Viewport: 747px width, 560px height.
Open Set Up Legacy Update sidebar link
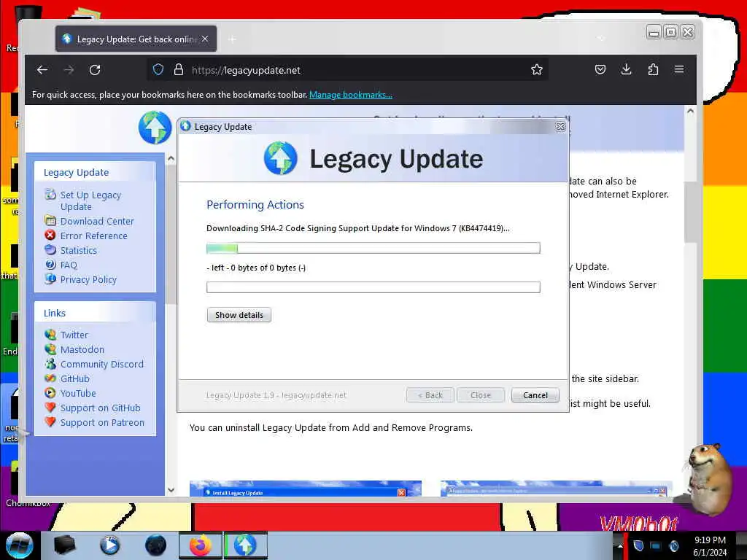click(90, 201)
